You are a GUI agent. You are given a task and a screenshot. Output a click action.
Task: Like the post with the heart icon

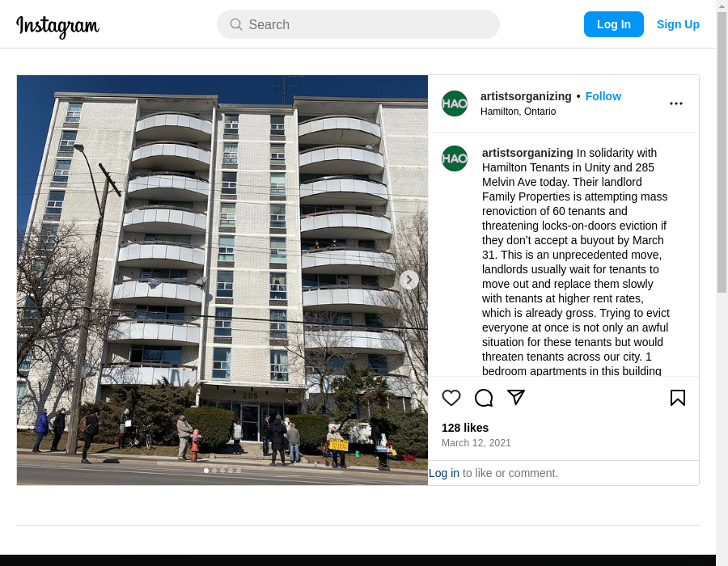pos(451,398)
